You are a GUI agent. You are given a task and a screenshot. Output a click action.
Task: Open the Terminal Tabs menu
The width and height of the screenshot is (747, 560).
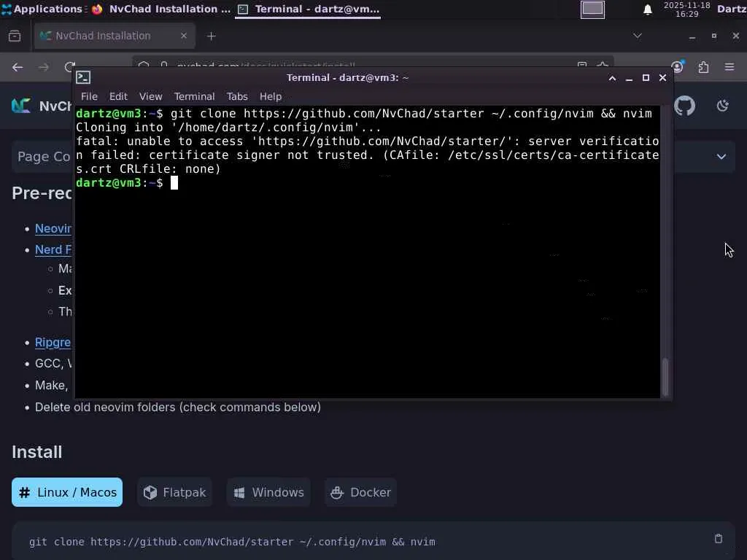click(x=237, y=97)
